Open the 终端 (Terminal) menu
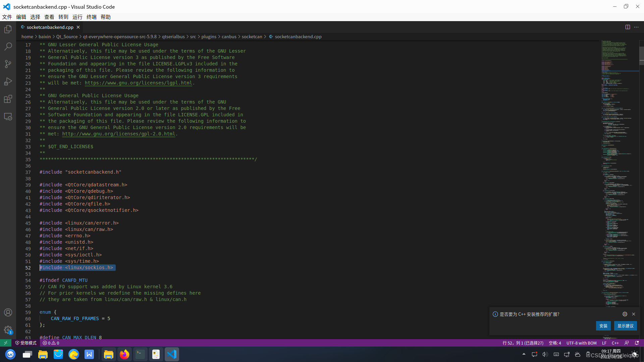This screenshot has width=644, height=362. click(x=91, y=17)
